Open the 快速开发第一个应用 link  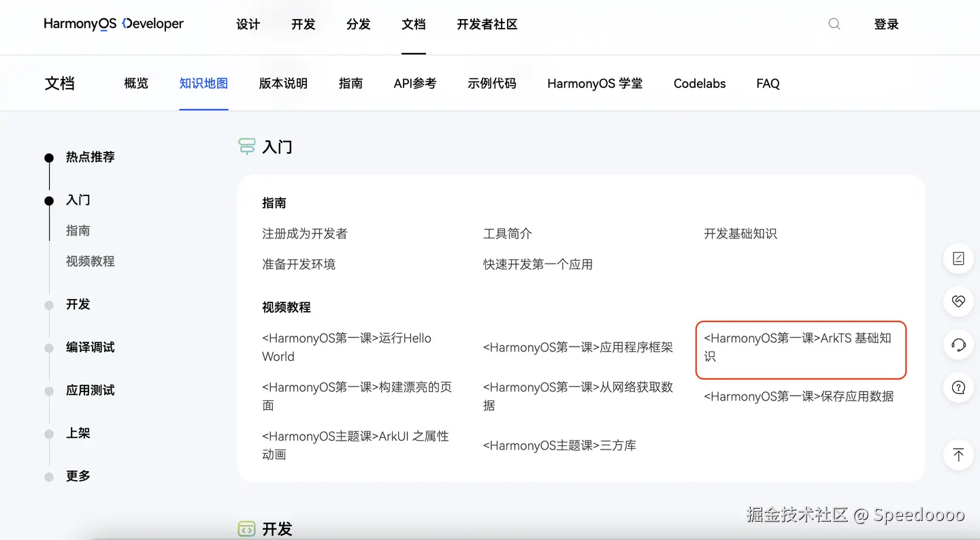pyautogui.click(x=538, y=264)
